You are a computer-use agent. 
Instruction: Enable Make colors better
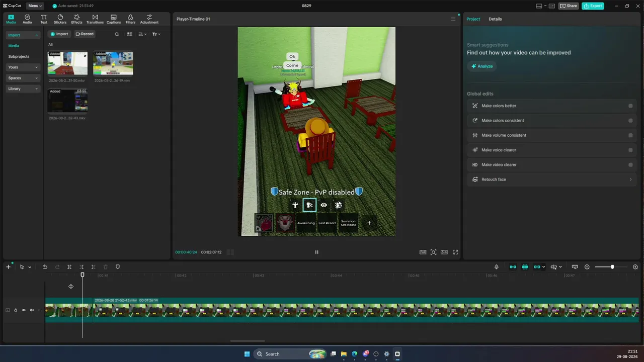630,106
